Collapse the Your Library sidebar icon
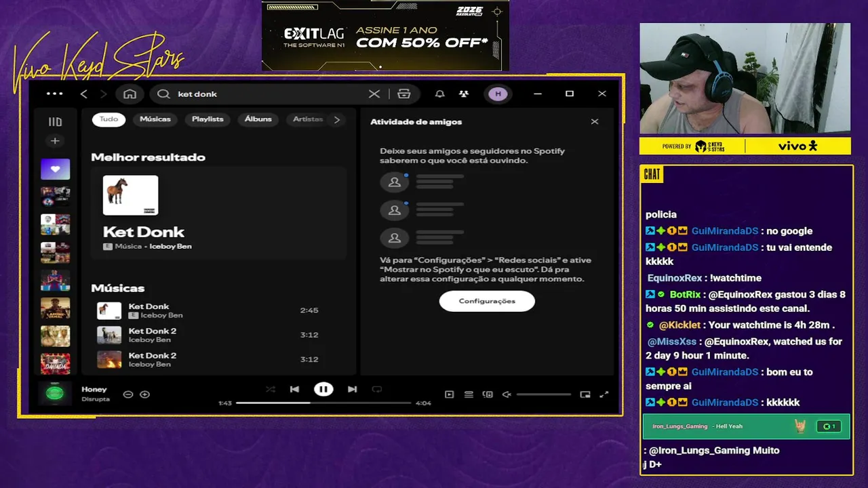Image resolution: width=868 pixels, height=488 pixels. [x=55, y=122]
